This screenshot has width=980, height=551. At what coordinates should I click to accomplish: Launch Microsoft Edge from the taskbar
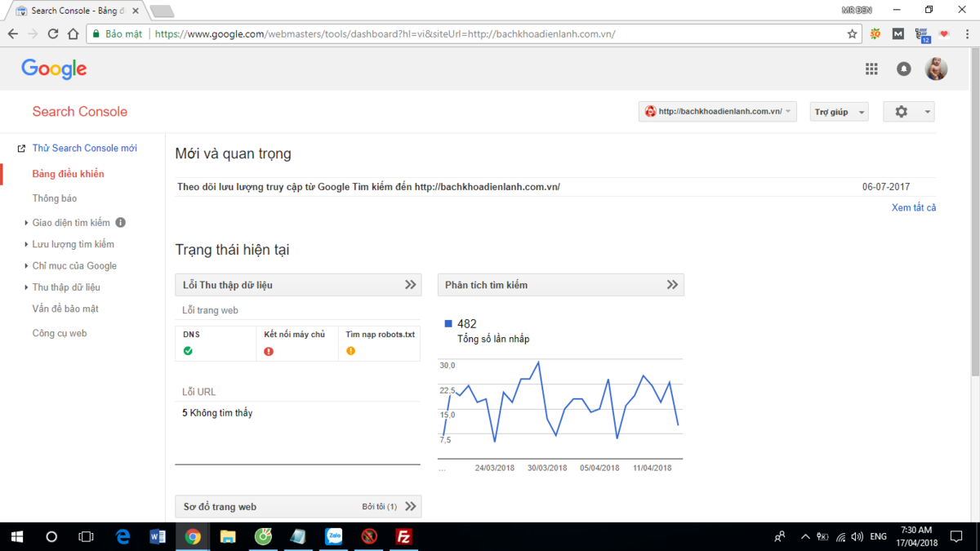(122, 536)
